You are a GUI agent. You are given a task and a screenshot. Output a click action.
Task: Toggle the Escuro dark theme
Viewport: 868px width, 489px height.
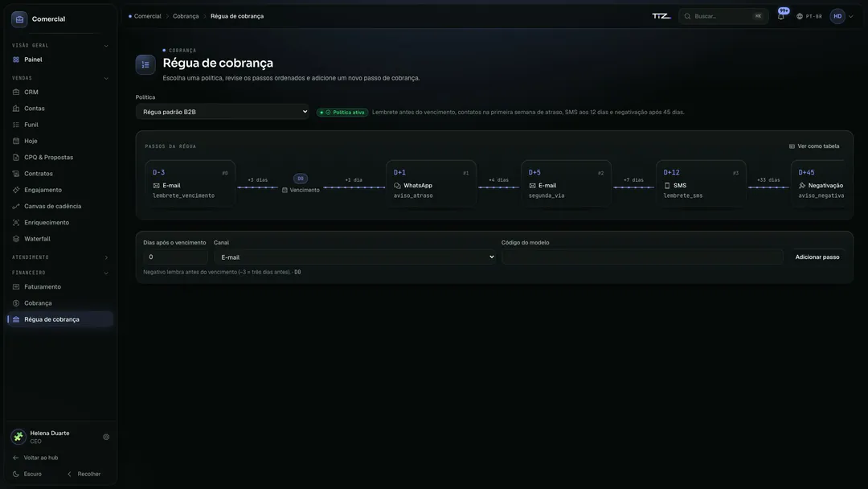tap(27, 474)
